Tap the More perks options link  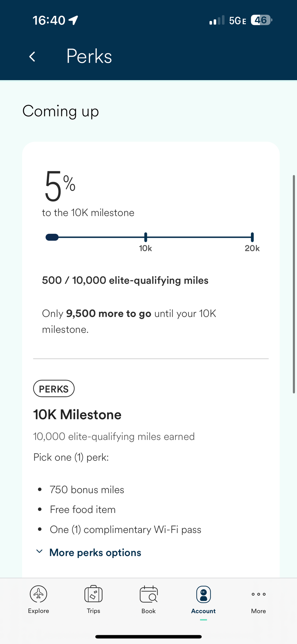[x=95, y=553]
